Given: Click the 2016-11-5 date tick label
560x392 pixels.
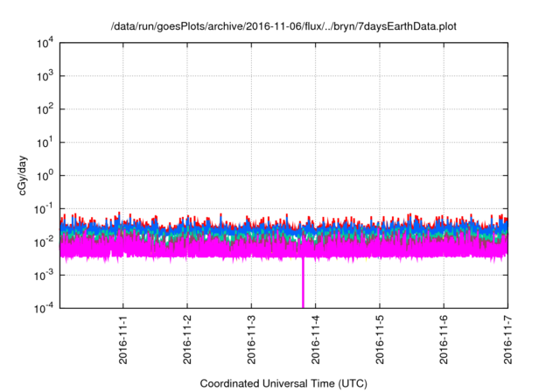Looking at the screenshot, I should coord(379,338).
